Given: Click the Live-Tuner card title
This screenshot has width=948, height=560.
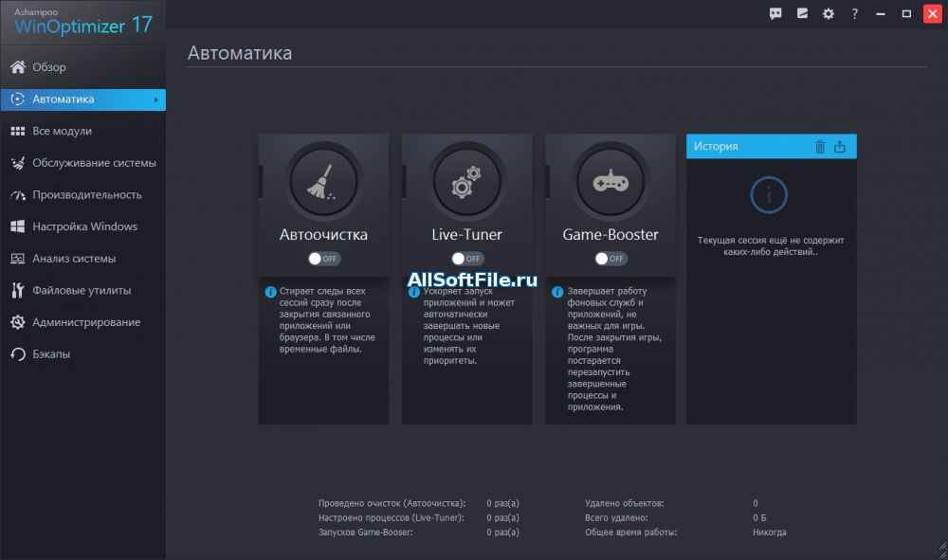Looking at the screenshot, I should [466, 234].
